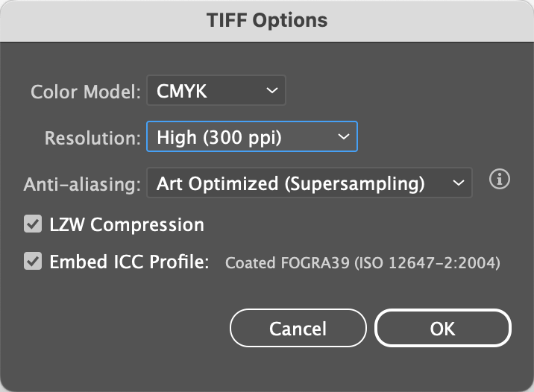534x392 pixels.
Task: Click the Coated FOGRA39 profile name text
Action: 362,262
